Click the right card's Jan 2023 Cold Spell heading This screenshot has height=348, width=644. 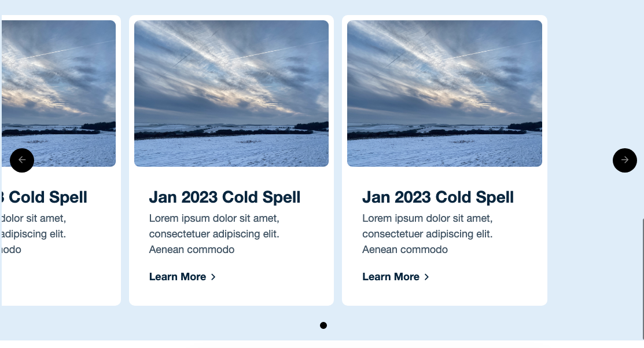point(437,197)
